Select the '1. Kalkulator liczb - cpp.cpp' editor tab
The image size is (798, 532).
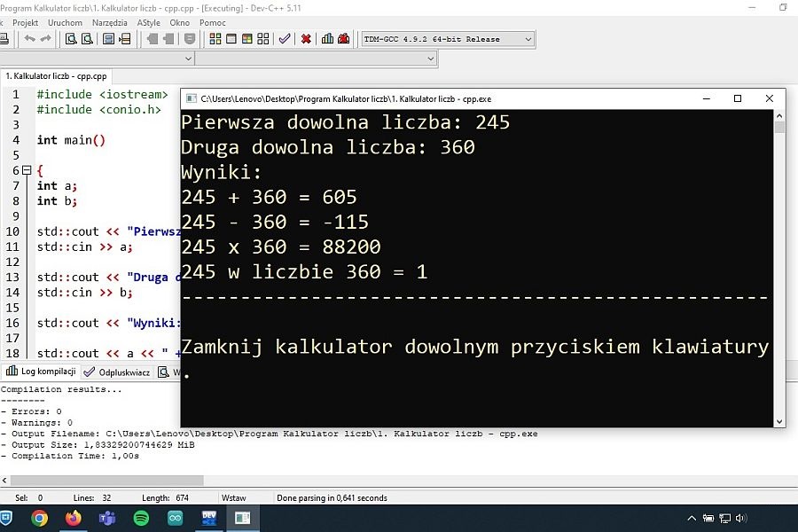(56, 77)
